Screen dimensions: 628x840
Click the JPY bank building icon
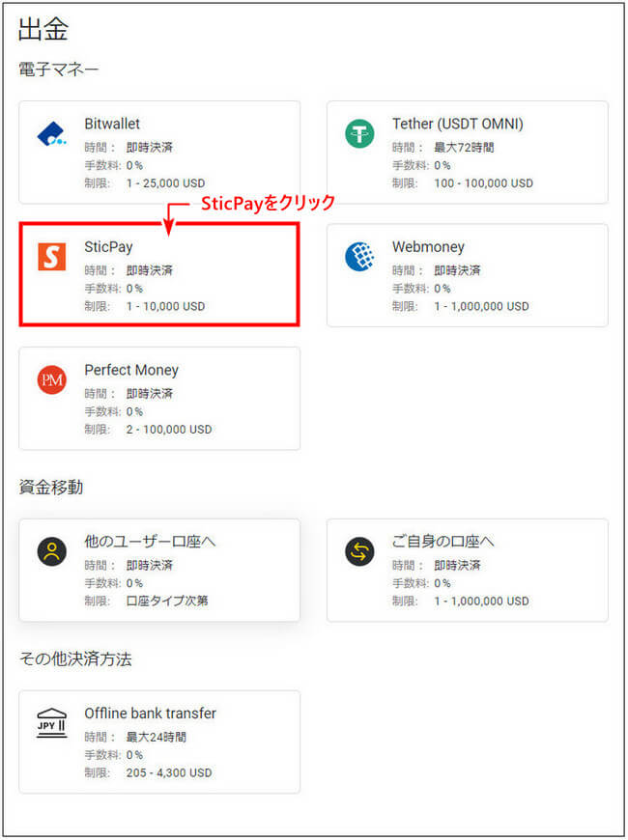pyautogui.click(x=52, y=723)
